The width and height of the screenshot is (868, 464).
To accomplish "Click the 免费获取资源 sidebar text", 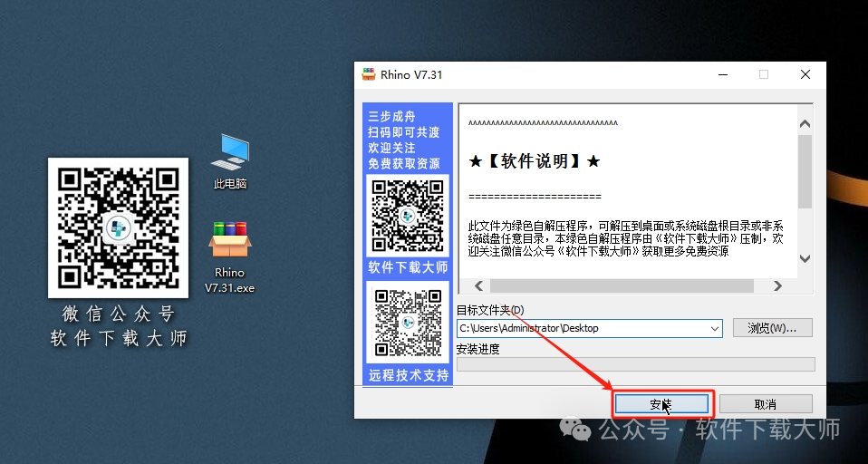I will pos(404,164).
